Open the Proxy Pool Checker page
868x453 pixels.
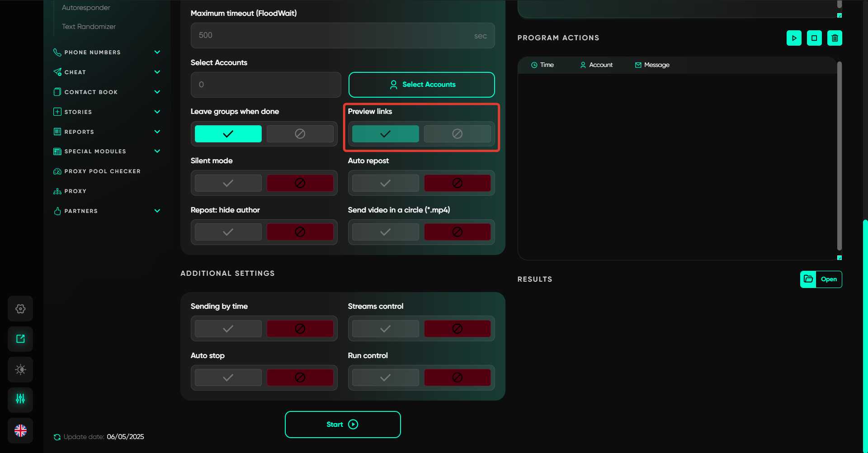[102, 171]
